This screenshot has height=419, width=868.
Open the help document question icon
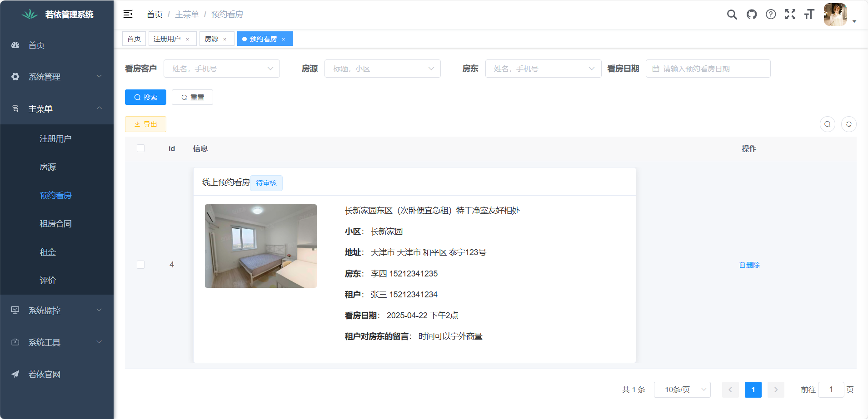[x=771, y=14]
